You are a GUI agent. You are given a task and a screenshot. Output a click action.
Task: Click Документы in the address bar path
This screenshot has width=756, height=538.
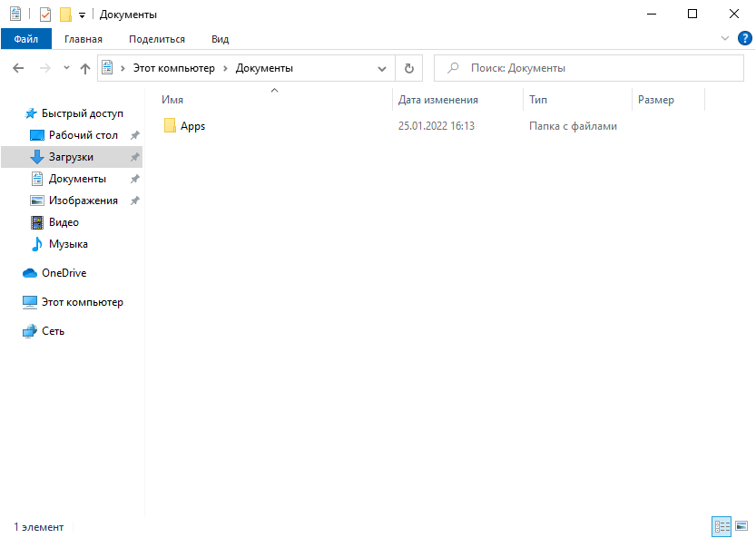tap(264, 68)
